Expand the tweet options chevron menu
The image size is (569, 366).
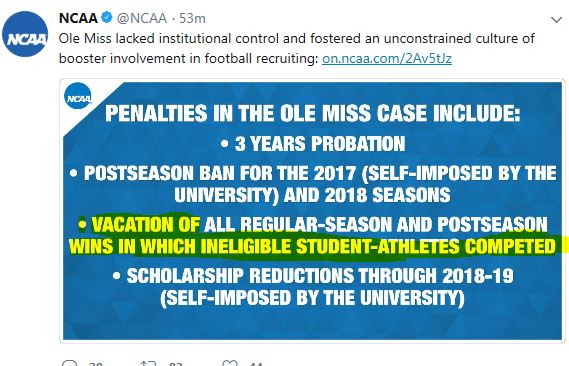point(556,20)
